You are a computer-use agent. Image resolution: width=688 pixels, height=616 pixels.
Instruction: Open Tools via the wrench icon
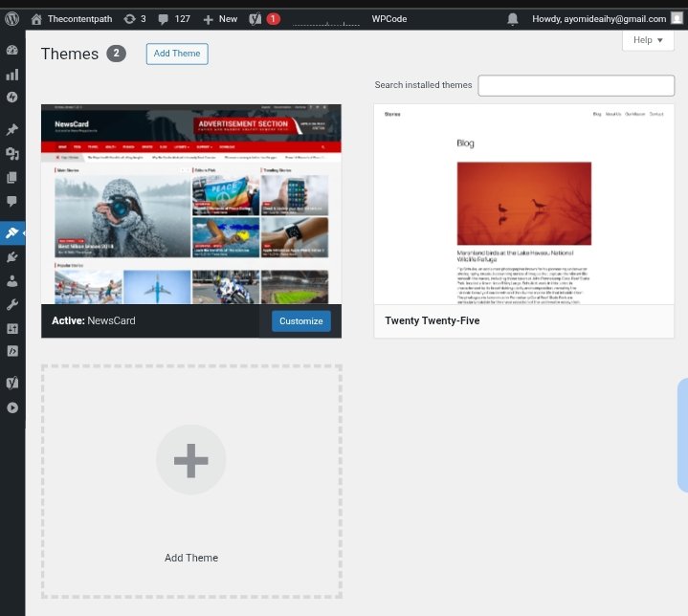click(12, 305)
